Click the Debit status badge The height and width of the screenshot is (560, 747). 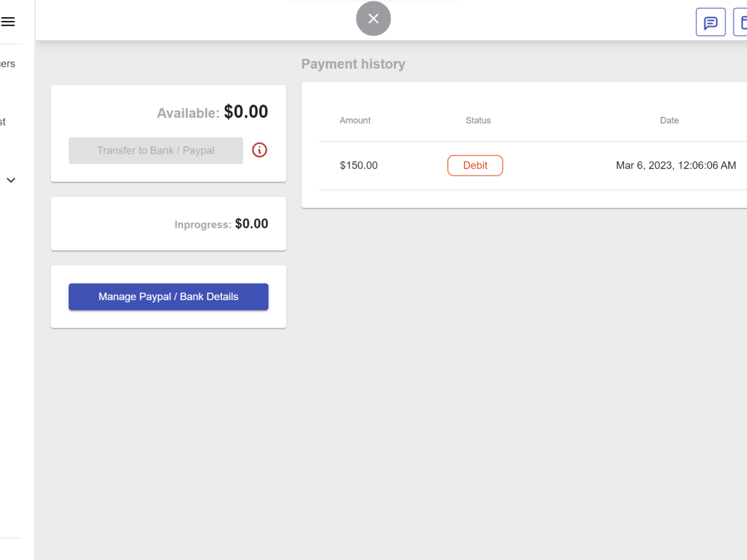coord(475,165)
